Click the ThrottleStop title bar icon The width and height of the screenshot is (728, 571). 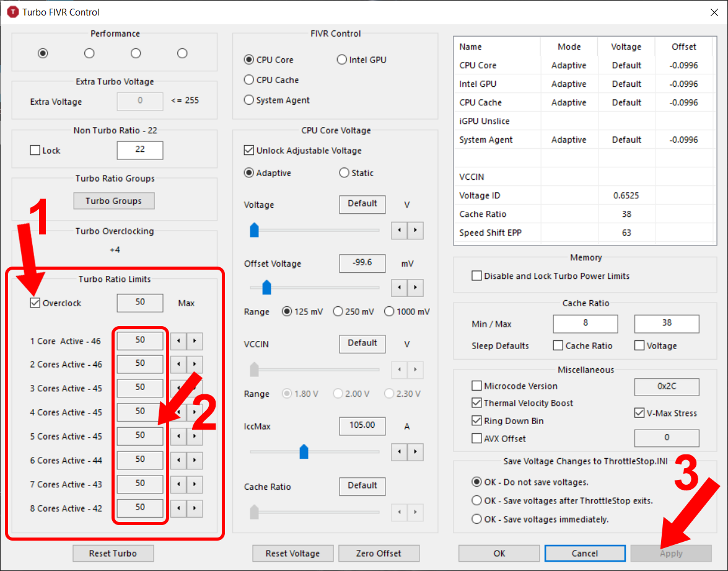coord(12,12)
